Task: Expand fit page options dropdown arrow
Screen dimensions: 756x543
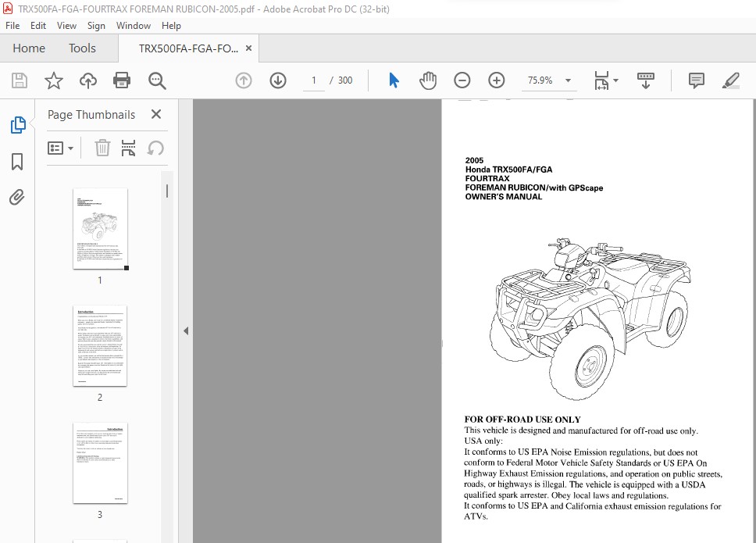Action: [615, 80]
